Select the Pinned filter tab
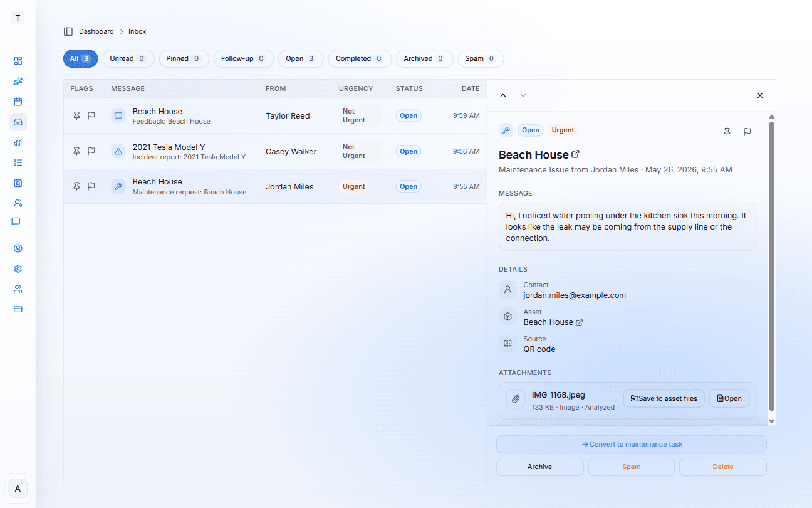This screenshot has width=812, height=508. coord(184,58)
